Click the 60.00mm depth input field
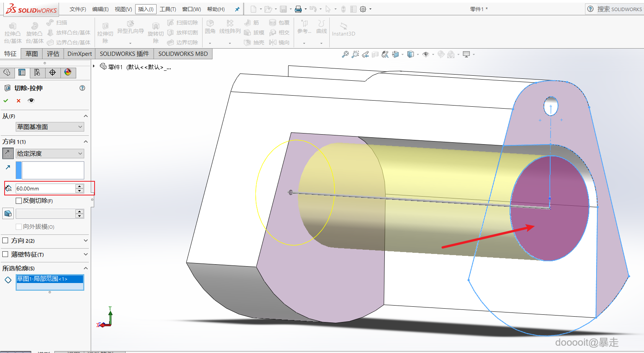This screenshot has width=644, height=353. pos(45,189)
